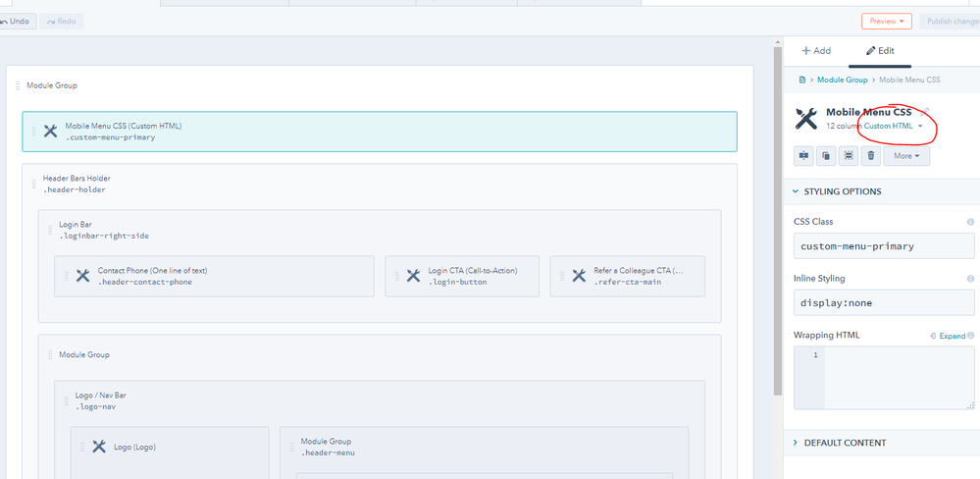Switch to the Add tab
This screenshot has height=479, width=980.
[x=816, y=51]
